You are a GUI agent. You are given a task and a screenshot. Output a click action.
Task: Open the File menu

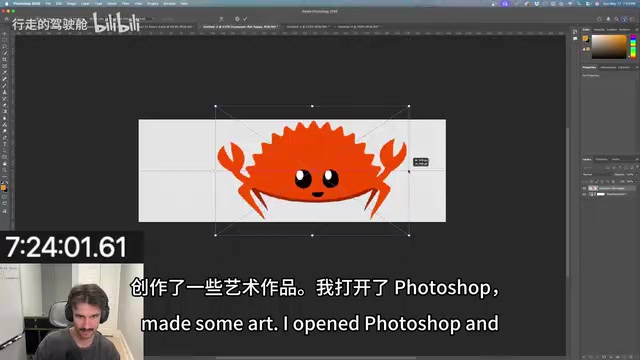[48, 3]
